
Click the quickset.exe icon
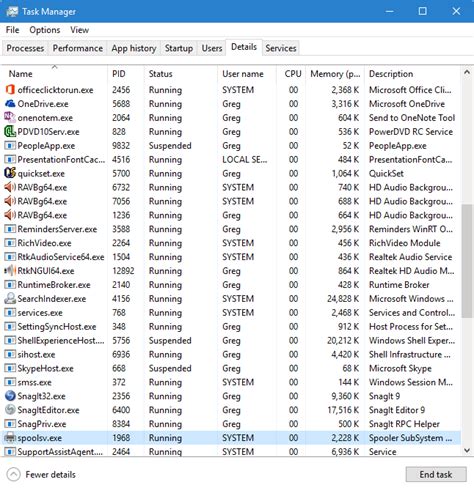[10, 173]
